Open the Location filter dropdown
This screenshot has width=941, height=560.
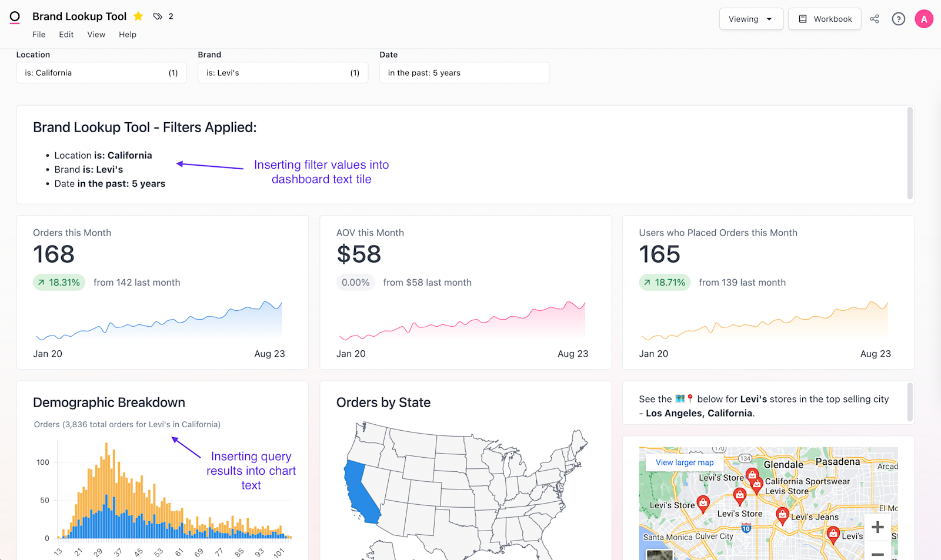pyautogui.click(x=101, y=73)
